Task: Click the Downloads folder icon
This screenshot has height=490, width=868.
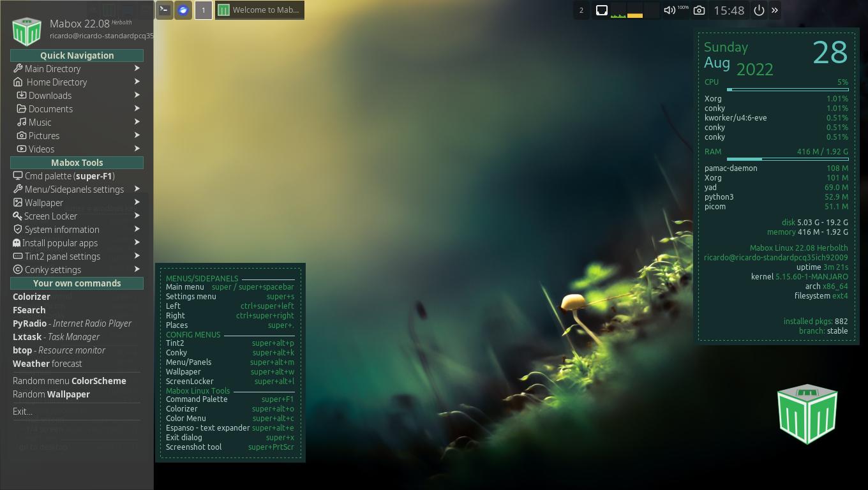Action: point(21,95)
